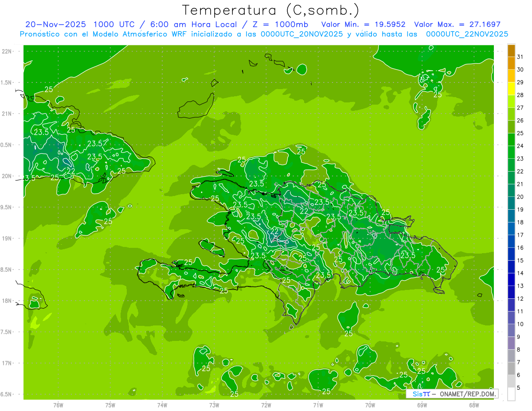Image resolution: width=532 pixels, height=411 pixels.
Task: Click the "17N" latitude axis label
Action: pyautogui.click(x=7, y=363)
